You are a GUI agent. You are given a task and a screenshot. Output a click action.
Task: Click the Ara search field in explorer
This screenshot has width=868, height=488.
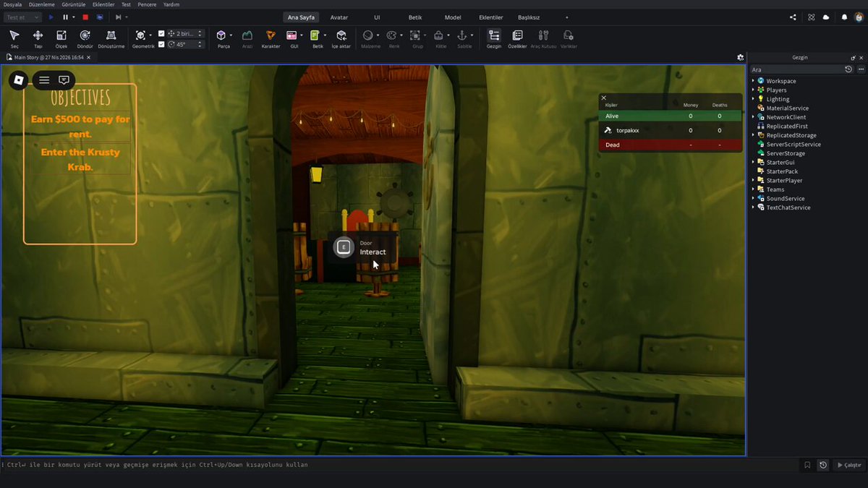(x=796, y=69)
